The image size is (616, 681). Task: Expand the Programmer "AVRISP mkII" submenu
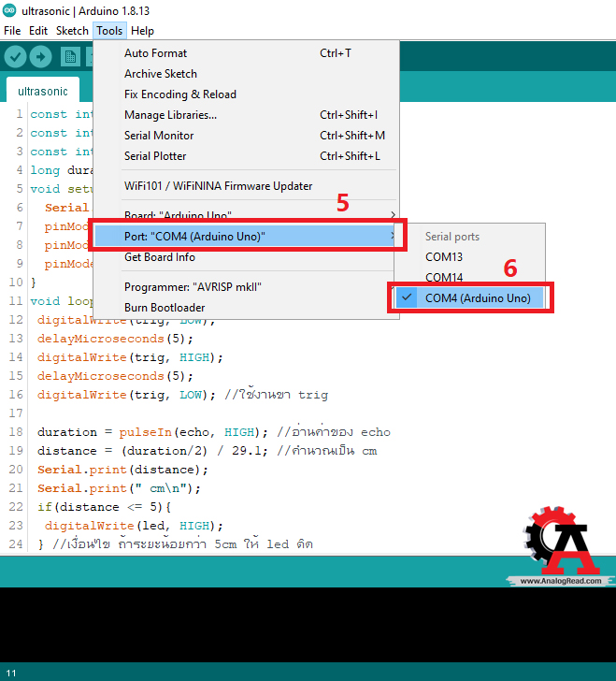coord(246,287)
